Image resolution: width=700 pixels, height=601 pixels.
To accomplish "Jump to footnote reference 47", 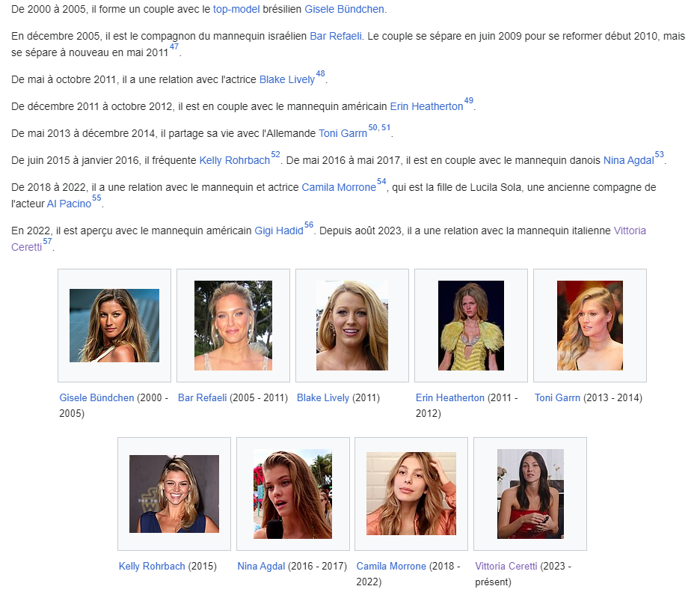I will coord(174,47).
